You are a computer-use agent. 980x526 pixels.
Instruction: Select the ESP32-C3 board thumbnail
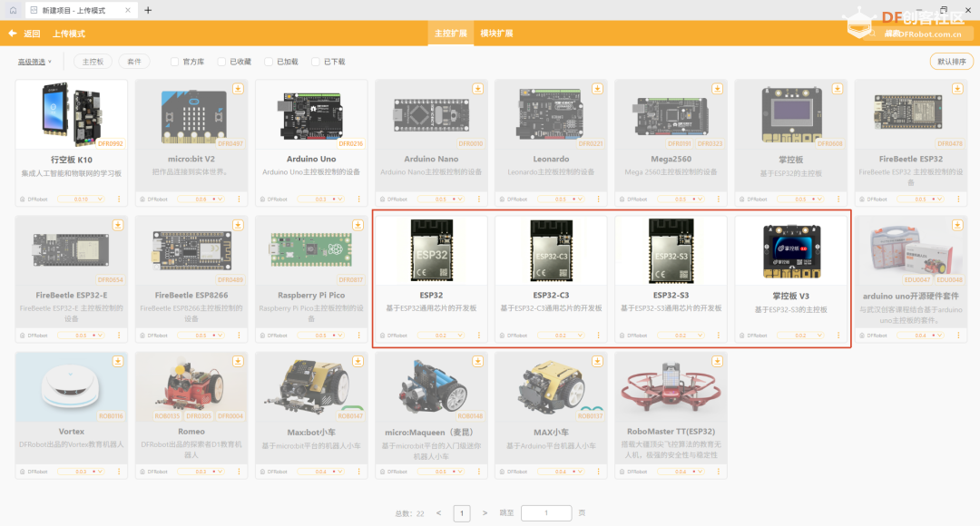click(x=552, y=250)
